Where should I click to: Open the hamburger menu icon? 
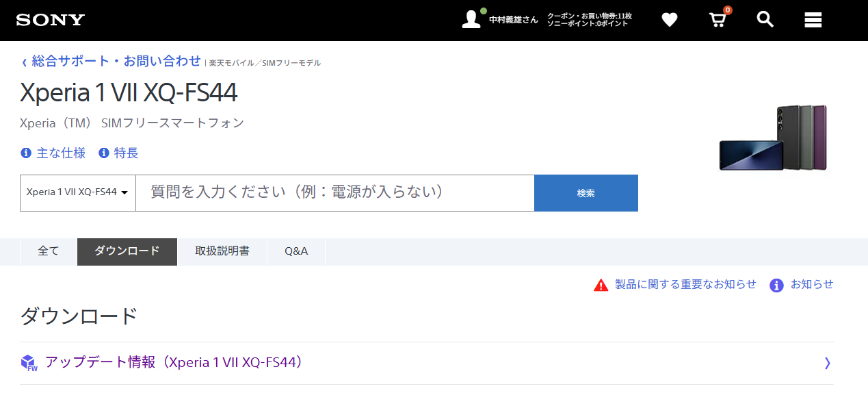point(813,20)
